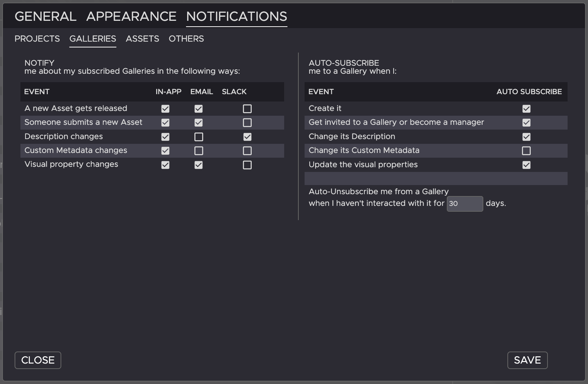Image resolution: width=588 pixels, height=384 pixels.
Task: Click the CLOSE button
Action: [x=38, y=360]
